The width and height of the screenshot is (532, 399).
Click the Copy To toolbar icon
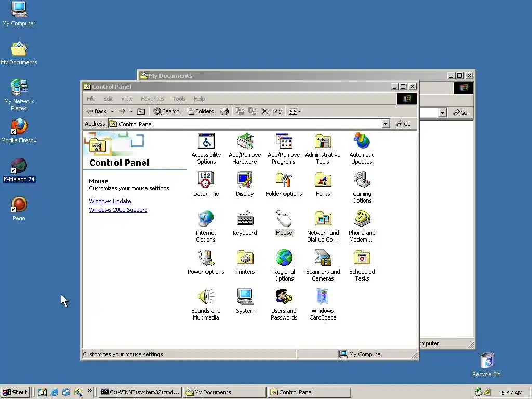252,111
